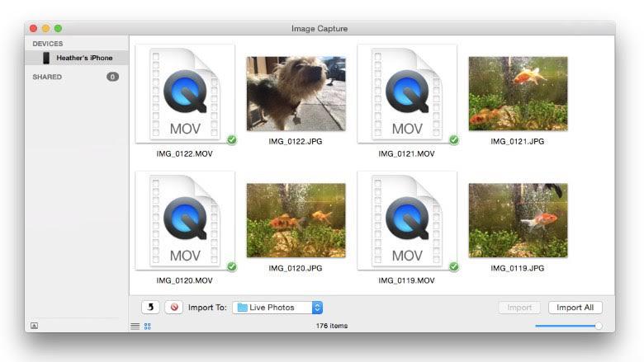Click the Import To label
This screenshot has width=644, height=362.
(207, 307)
